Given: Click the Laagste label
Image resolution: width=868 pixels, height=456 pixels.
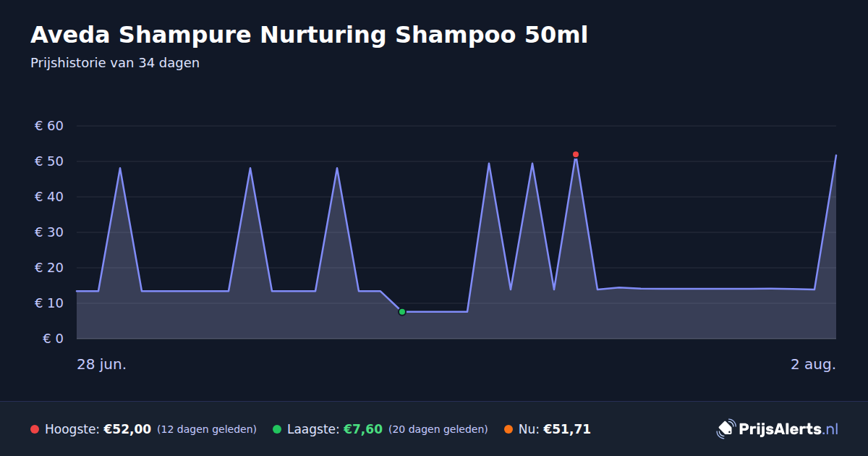Looking at the screenshot, I should click(313, 429).
